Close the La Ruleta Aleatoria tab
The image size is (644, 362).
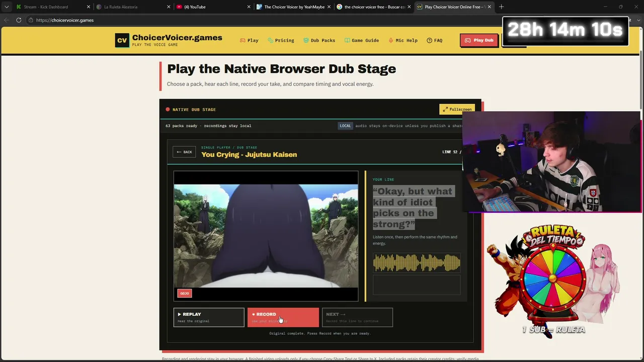[x=169, y=7]
